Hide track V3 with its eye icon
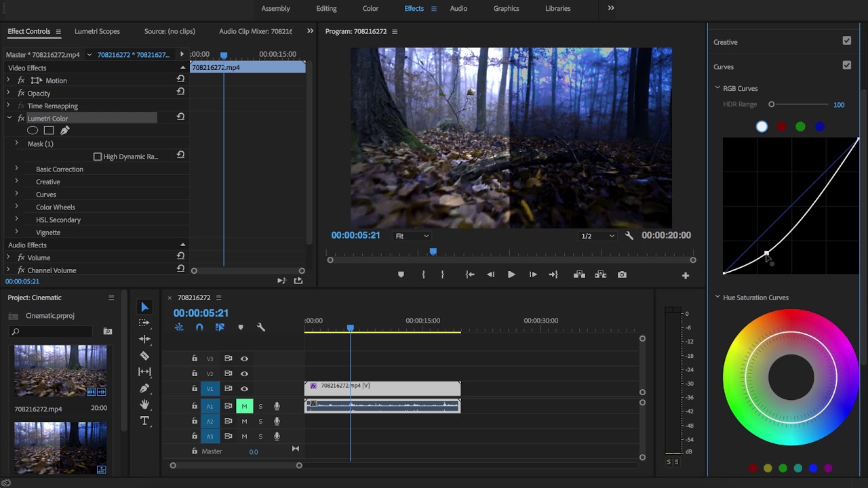This screenshot has width=868, height=488. click(x=244, y=359)
